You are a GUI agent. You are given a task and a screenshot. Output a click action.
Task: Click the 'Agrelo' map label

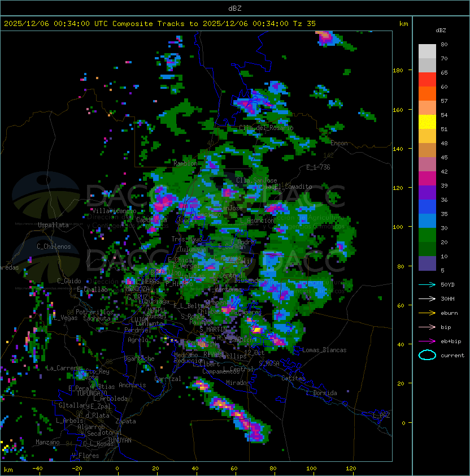pos(138,340)
